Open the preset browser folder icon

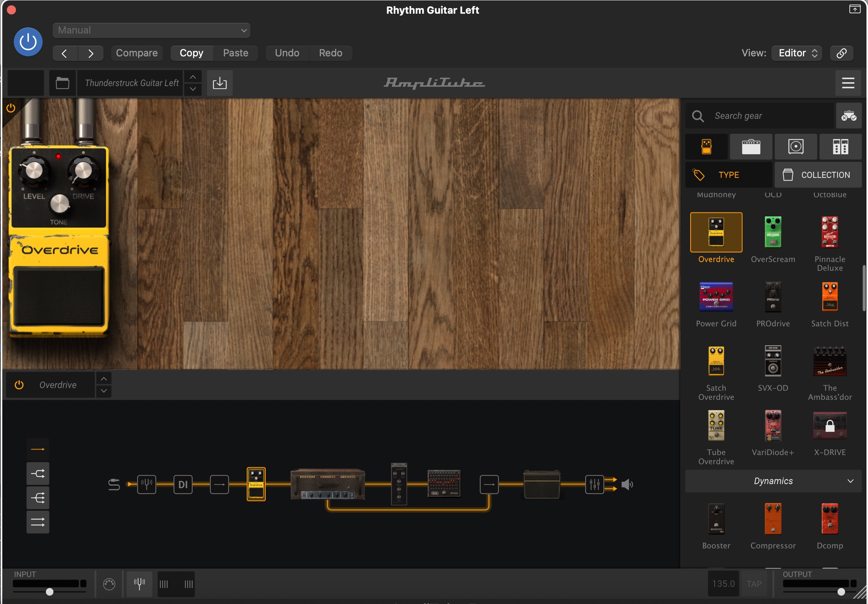click(x=62, y=83)
